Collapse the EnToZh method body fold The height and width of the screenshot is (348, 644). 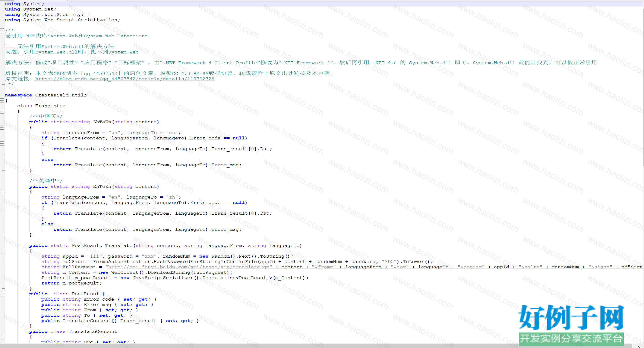click(x=2, y=192)
